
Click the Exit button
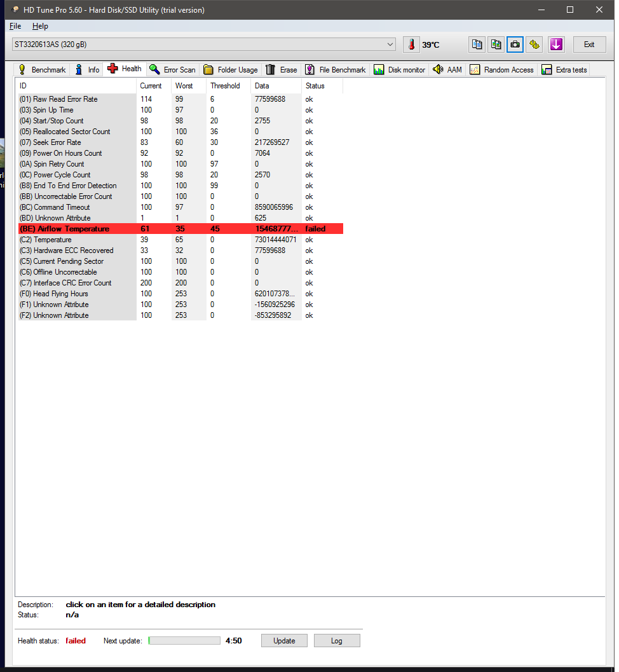coord(589,45)
